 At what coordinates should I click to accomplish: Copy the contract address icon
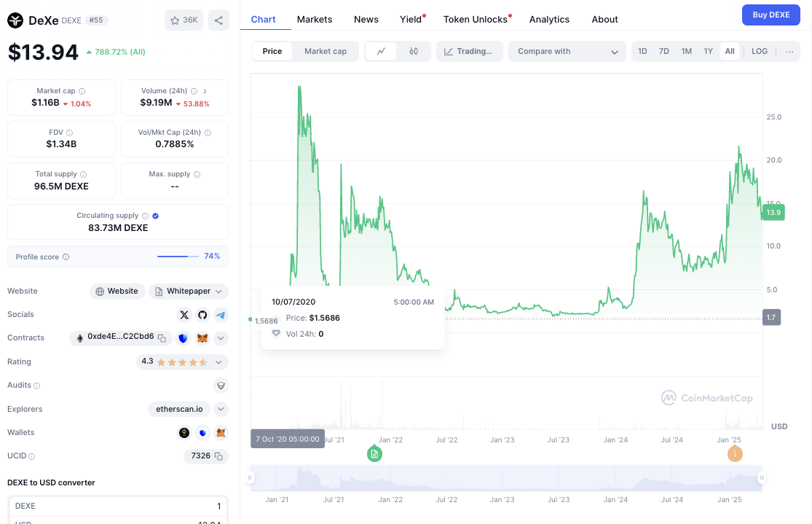click(162, 338)
